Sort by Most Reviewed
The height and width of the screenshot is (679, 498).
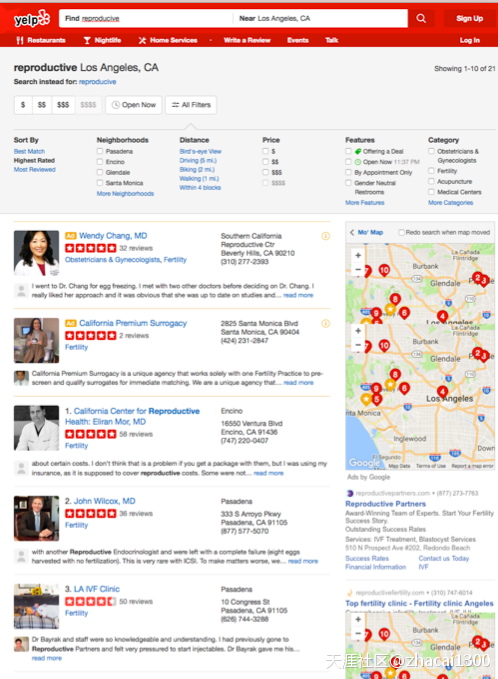pyautogui.click(x=35, y=170)
